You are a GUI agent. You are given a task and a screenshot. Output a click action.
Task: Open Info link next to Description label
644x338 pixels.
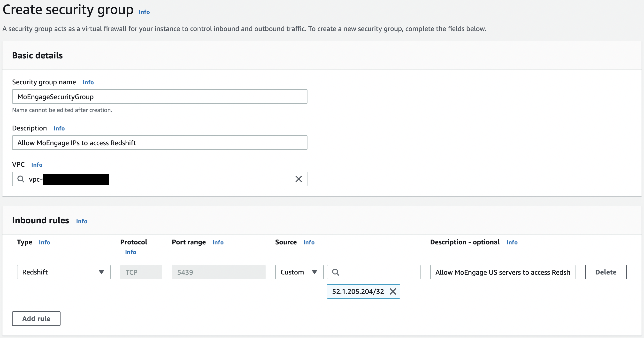[x=59, y=129]
